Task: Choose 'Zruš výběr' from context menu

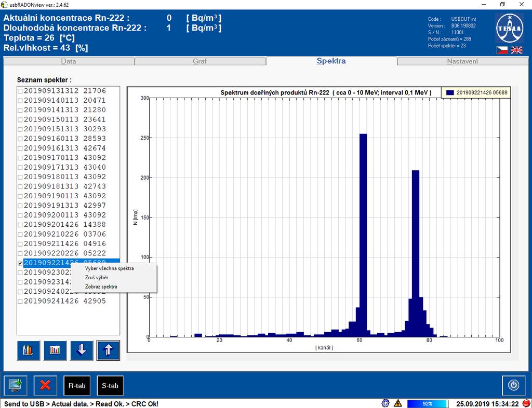Action: pos(97,278)
